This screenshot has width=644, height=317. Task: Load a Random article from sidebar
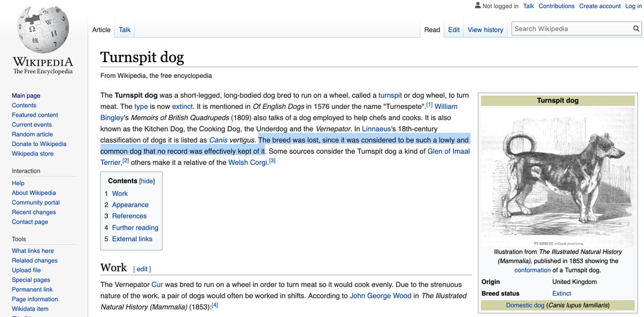tap(32, 134)
